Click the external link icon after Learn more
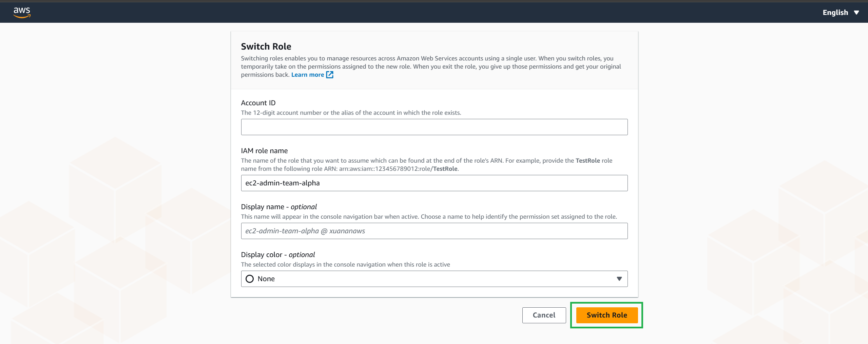The image size is (868, 344). (x=330, y=75)
